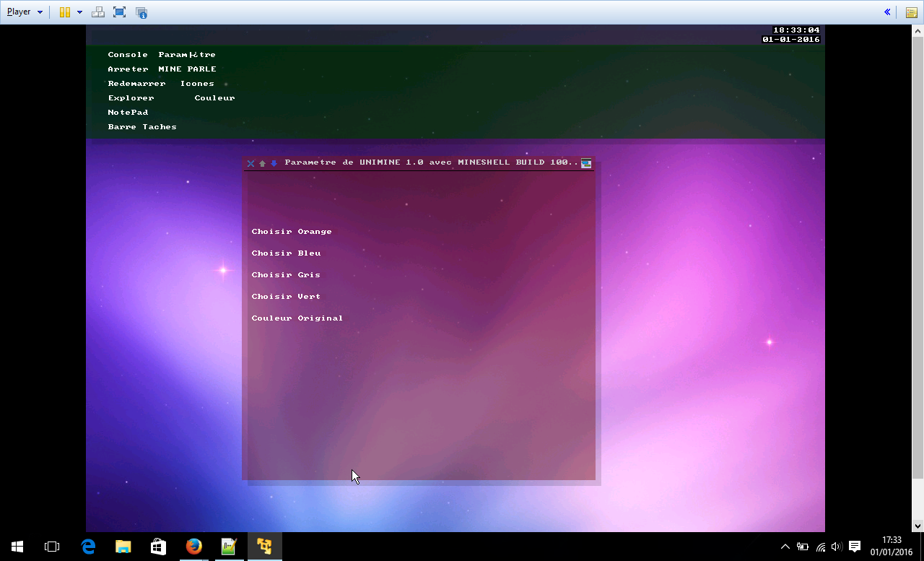Open the Couleur menu item
924x561 pixels.
click(214, 98)
